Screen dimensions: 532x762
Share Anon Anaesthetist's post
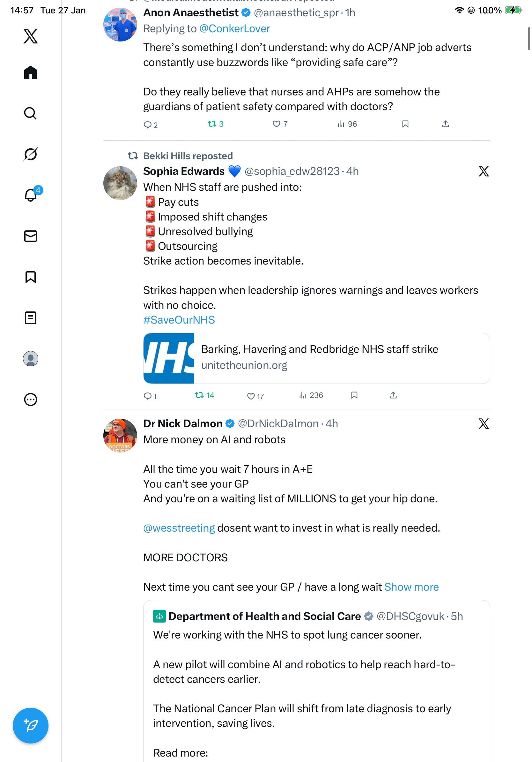click(x=445, y=124)
